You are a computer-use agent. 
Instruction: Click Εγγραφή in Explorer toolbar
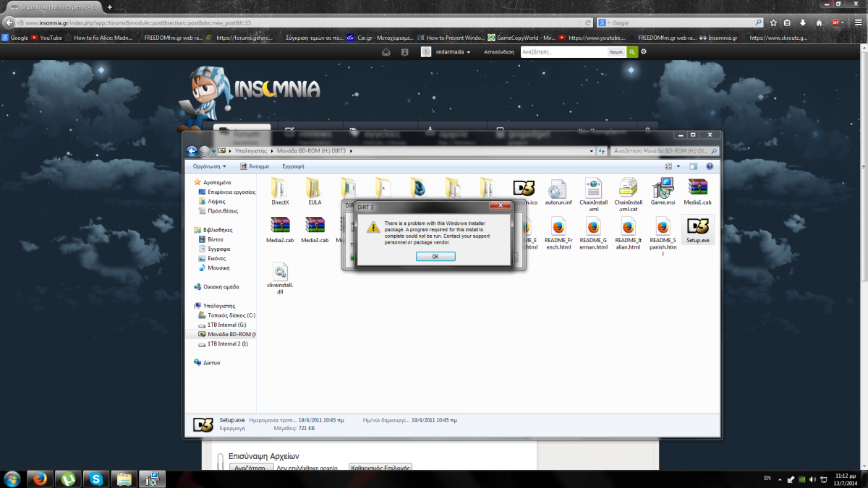[293, 166]
